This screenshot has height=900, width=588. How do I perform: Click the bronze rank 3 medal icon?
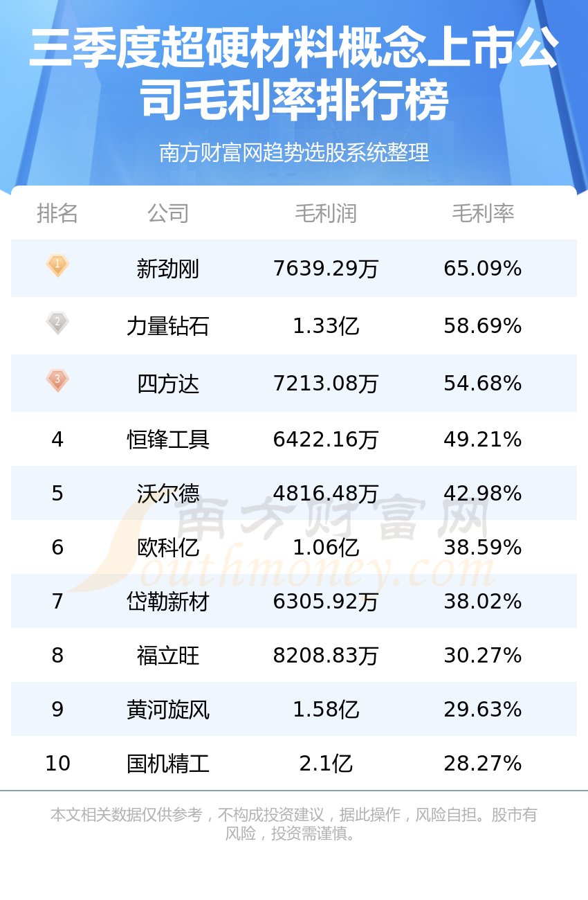[x=57, y=380]
